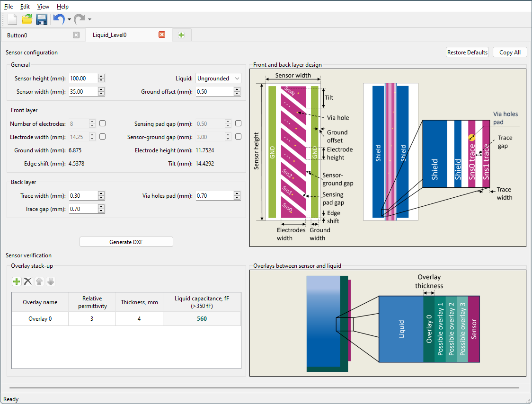Click the Undo arrow icon
The height and width of the screenshot is (404, 532).
pyautogui.click(x=59, y=19)
